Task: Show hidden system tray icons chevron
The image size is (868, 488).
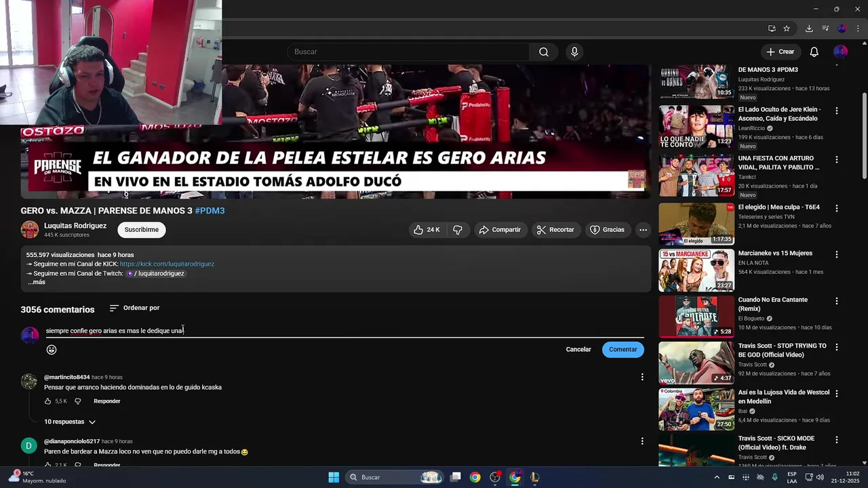Action: tap(717, 477)
